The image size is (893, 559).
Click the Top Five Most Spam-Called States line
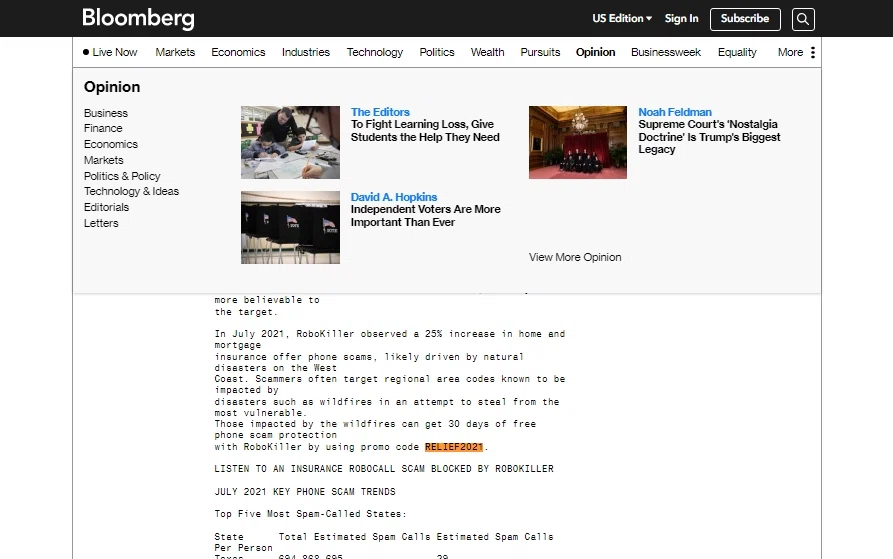click(310, 513)
